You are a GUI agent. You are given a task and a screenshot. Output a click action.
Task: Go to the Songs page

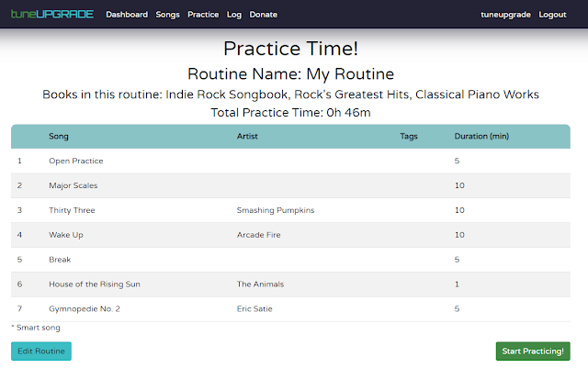(167, 15)
